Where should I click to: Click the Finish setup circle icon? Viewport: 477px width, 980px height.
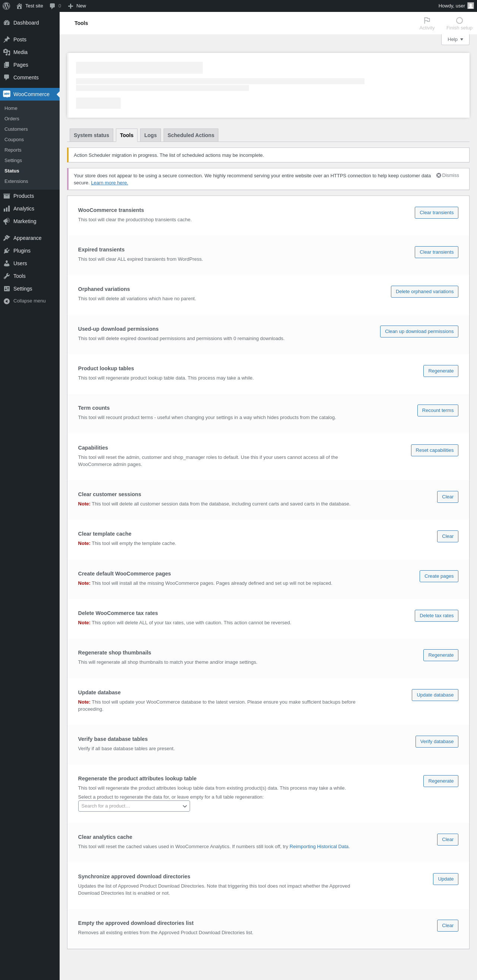459,20
